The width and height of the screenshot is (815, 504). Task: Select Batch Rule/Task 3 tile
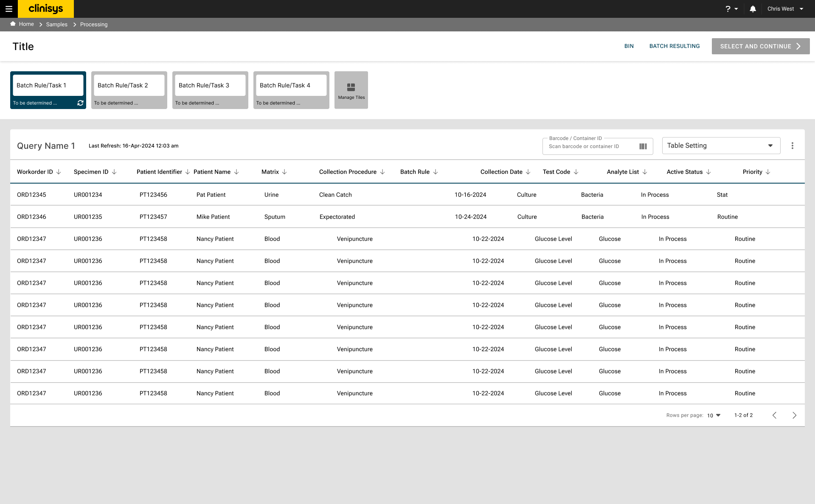[x=210, y=90]
